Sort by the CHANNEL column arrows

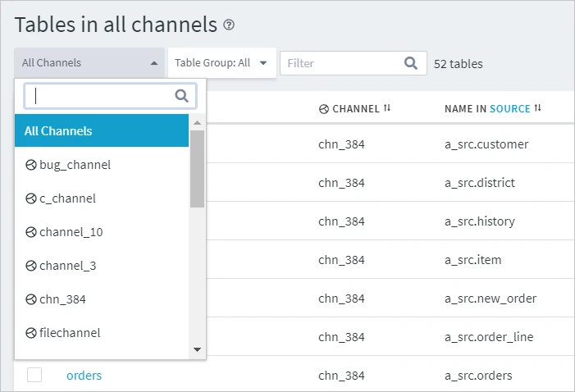point(387,108)
